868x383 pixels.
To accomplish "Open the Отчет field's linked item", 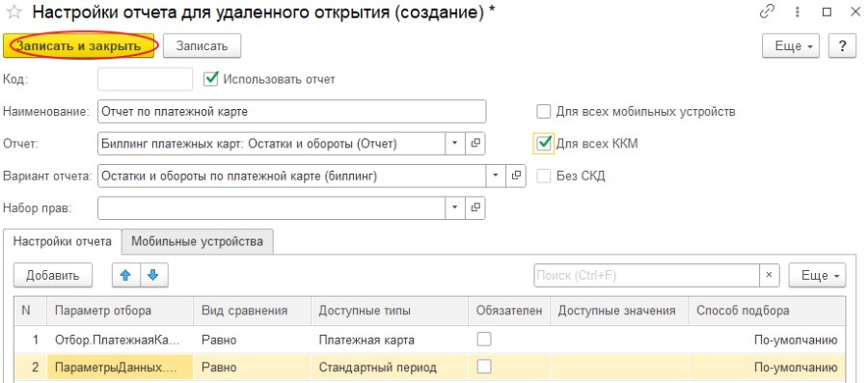I will [x=475, y=144].
